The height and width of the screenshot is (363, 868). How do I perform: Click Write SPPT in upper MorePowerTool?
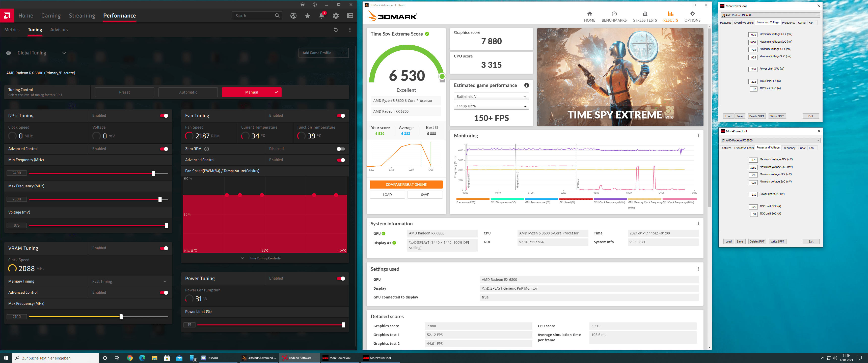point(777,116)
